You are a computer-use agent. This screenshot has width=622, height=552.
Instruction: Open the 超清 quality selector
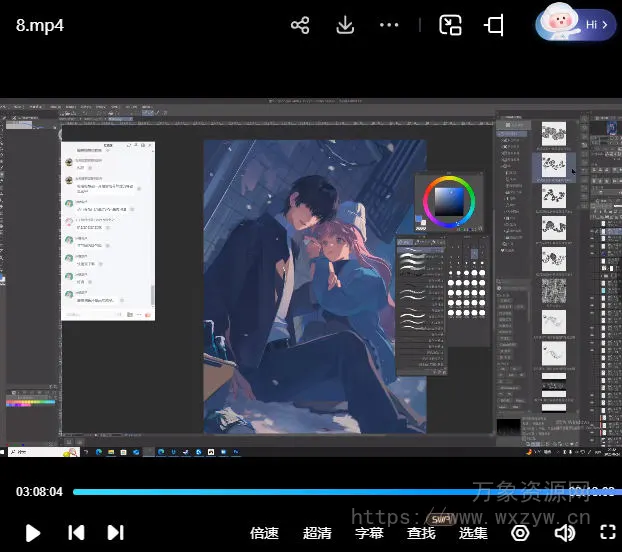317,533
